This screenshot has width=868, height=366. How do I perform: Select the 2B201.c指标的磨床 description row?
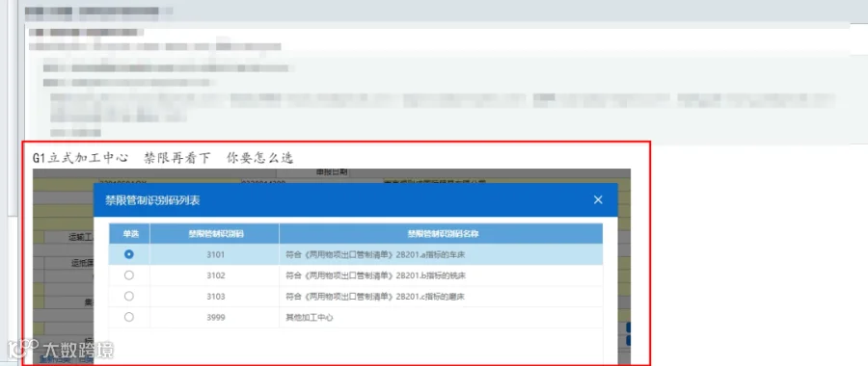pyautogui.click(x=441, y=297)
